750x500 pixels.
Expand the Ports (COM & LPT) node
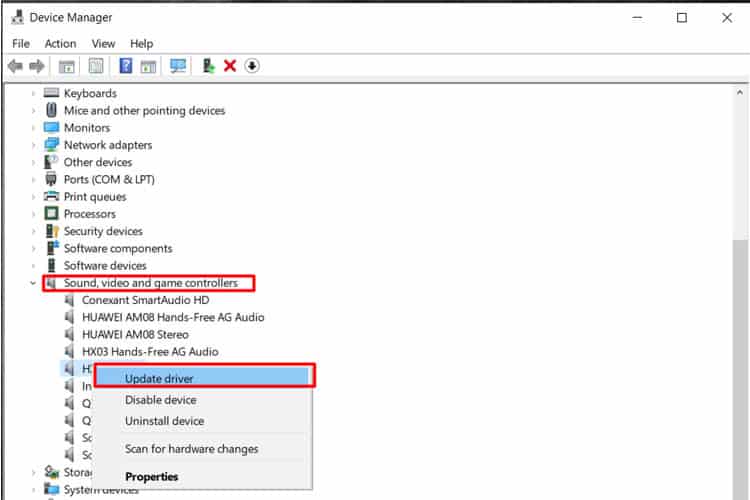(x=33, y=179)
